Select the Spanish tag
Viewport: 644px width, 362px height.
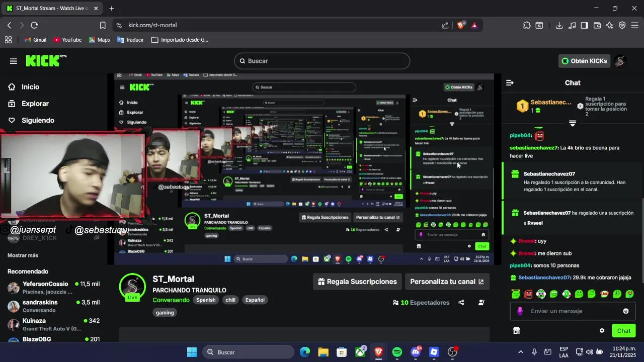tap(206, 300)
